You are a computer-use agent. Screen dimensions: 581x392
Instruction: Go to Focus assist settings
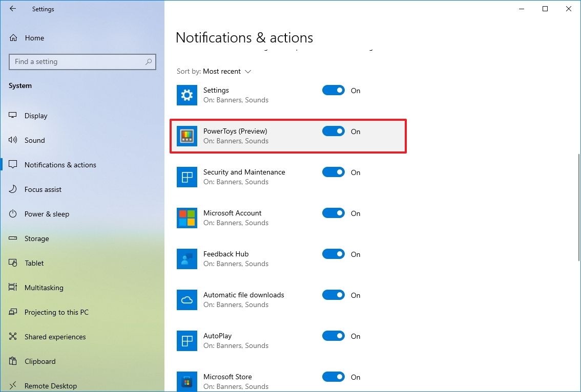pyautogui.click(x=82, y=189)
